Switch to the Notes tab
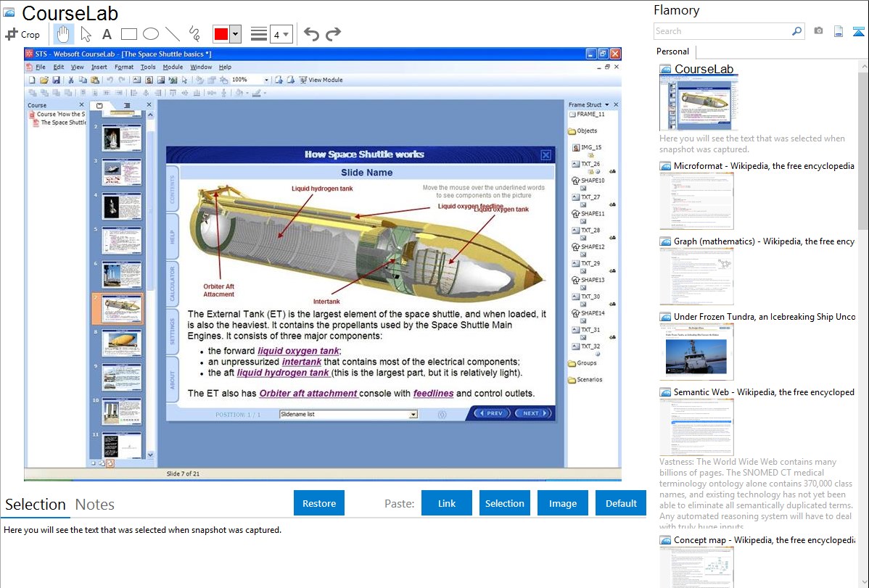Image resolution: width=869 pixels, height=588 pixels. coord(95,505)
